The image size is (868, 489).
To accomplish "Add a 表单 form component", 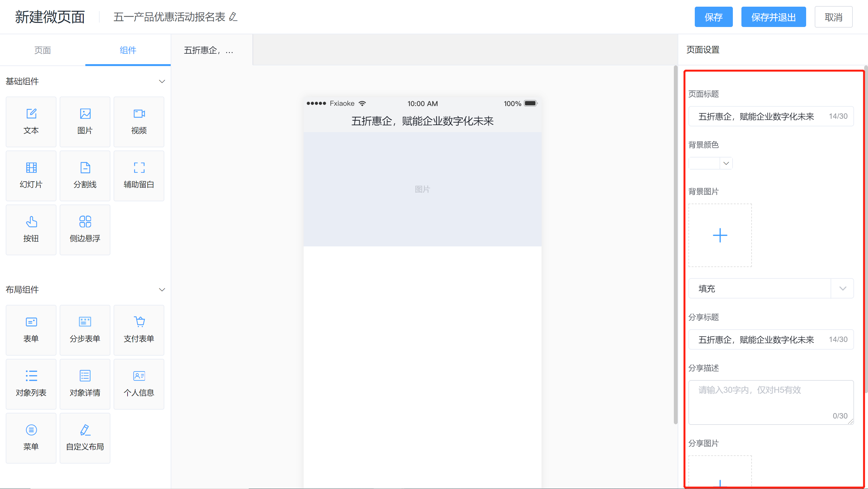I will (31, 330).
